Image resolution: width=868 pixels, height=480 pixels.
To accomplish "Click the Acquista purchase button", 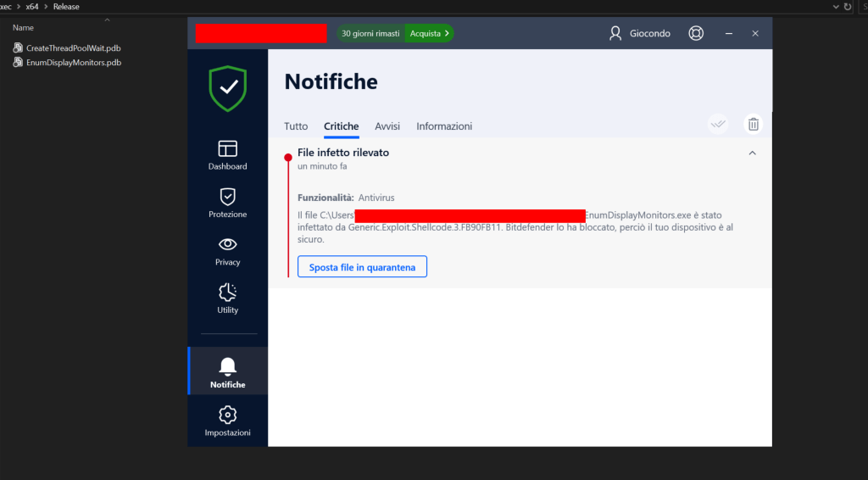I will 429,33.
